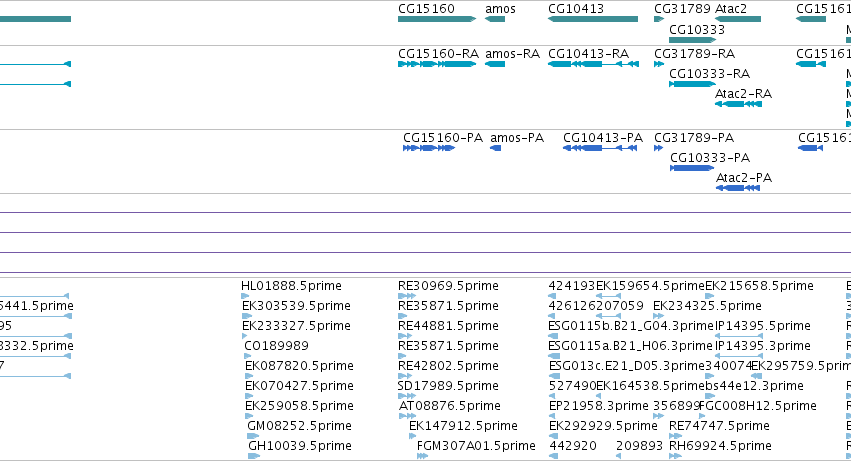
Task: Click the CG10333-RA transcript label
Action: [709, 74]
